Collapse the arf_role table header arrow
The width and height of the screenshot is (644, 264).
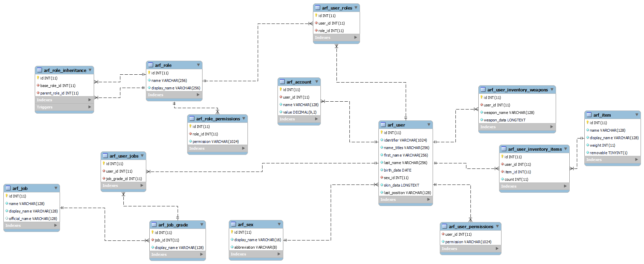tap(198, 65)
